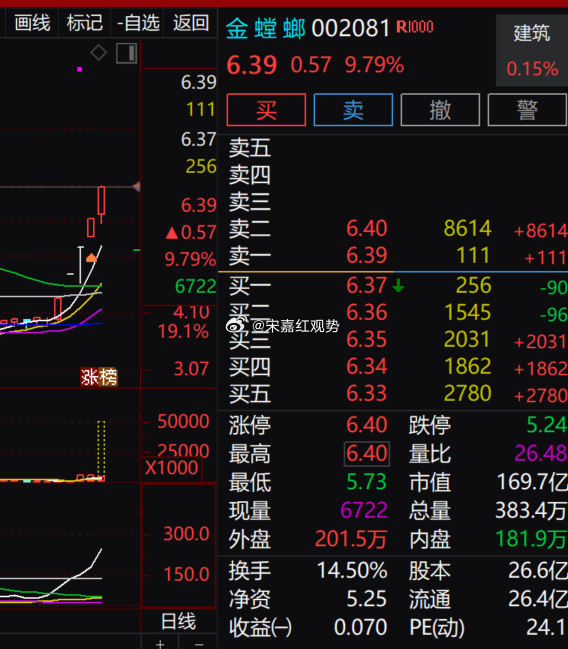Click PE(动) value 24.1
Image resolution: width=568 pixels, height=649 pixels.
pyautogui.click(x=547, y=627)
